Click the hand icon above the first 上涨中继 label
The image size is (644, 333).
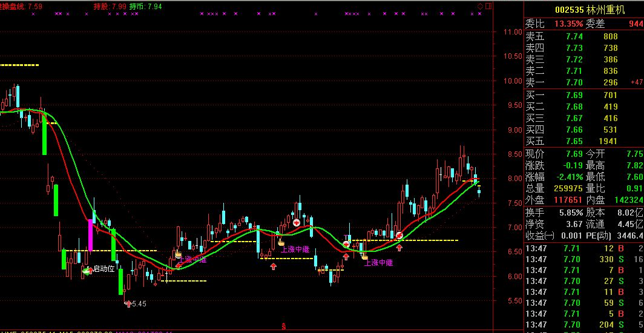tap(178, 254)
